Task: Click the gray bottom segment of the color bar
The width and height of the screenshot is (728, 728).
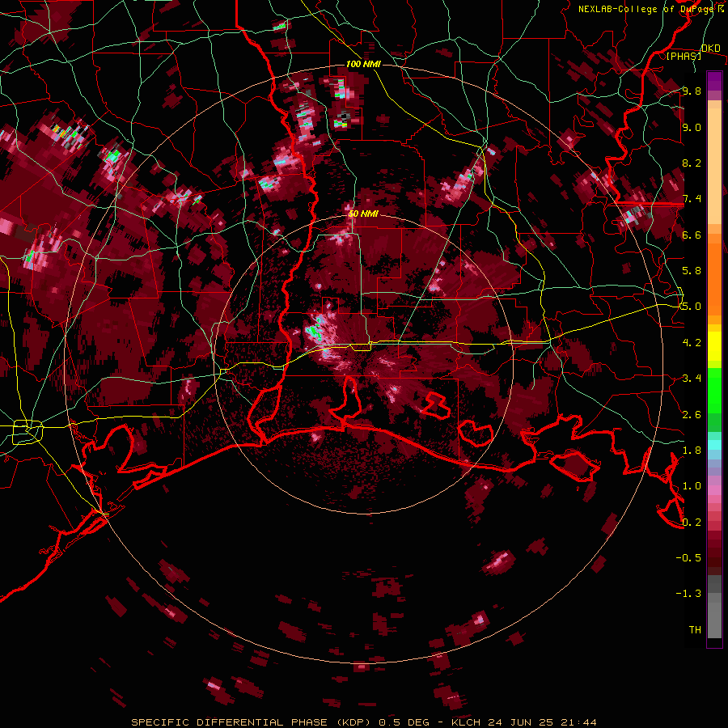Action: [714, 620]
